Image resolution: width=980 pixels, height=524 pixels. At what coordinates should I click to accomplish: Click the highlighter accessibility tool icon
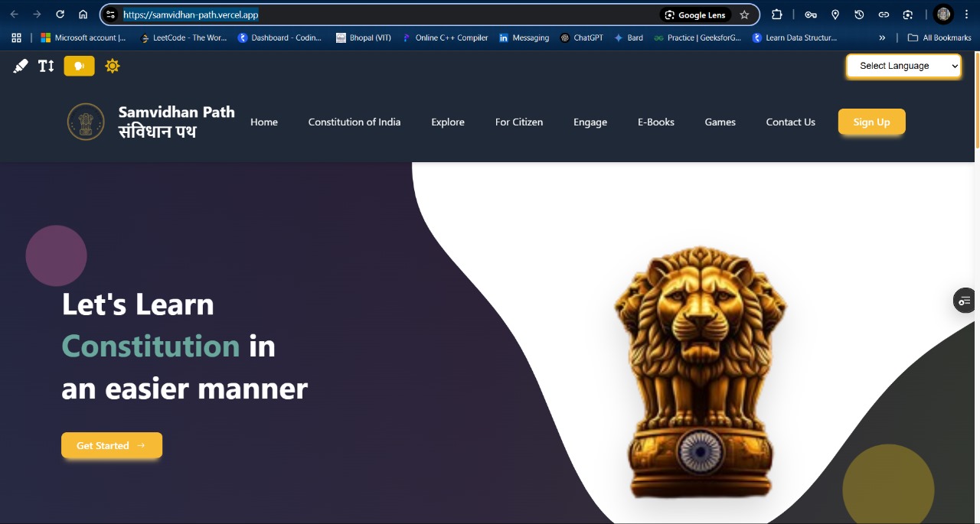(x=21, y=66)
